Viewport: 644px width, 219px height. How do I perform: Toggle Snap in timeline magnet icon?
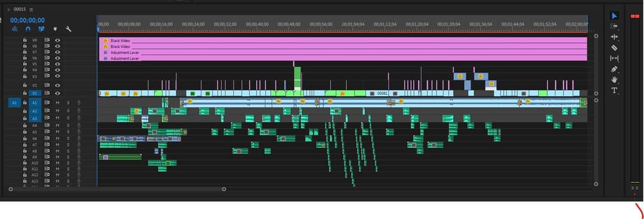coord(28,29)
